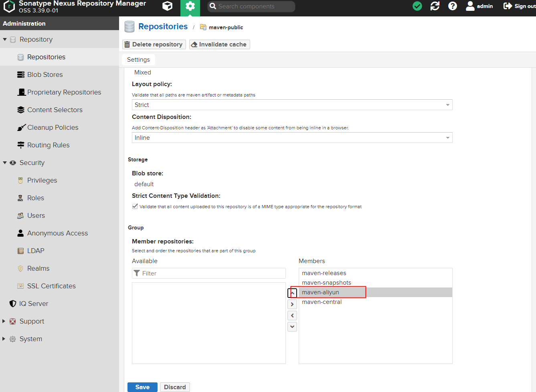Click the Repositories breadcrumb link

(163, 26)
